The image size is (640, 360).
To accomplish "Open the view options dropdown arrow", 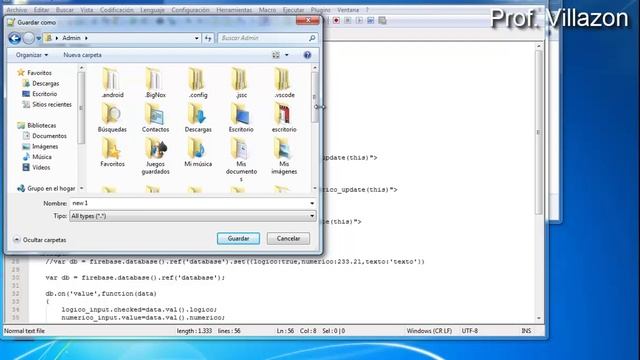I will click(x=287, y=55).
